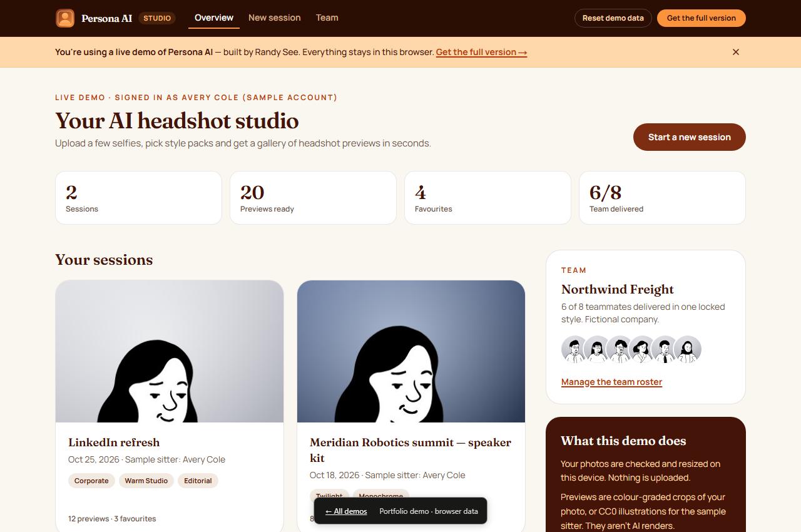Click the Favourites stat card showing 4
This screenshot has height=532, width=801.
[487, 198]
